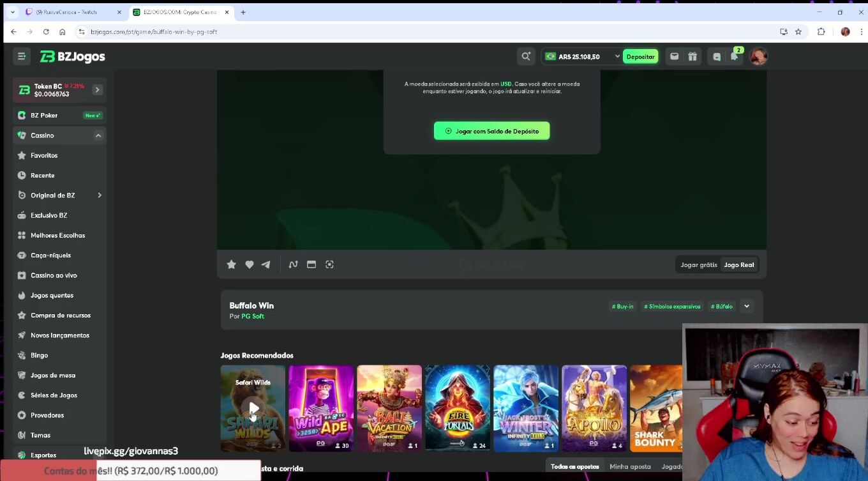
Task: Add Buffalo Win to favorites with star
Action: [x=232, y=264]
